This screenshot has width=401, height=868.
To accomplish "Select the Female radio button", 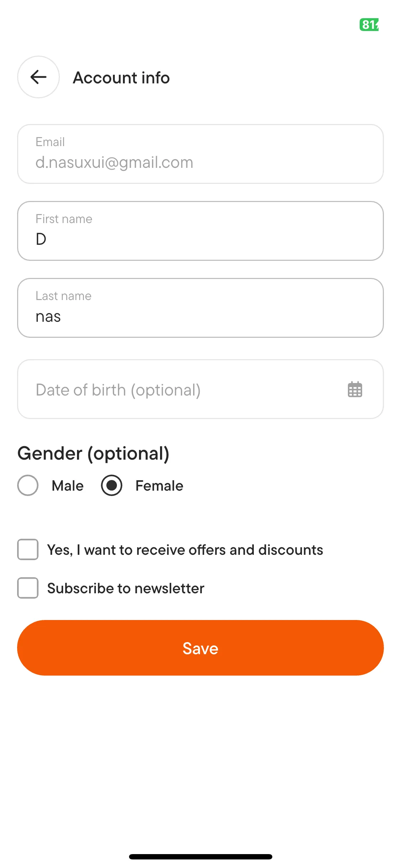I will [x=112, y=485].
